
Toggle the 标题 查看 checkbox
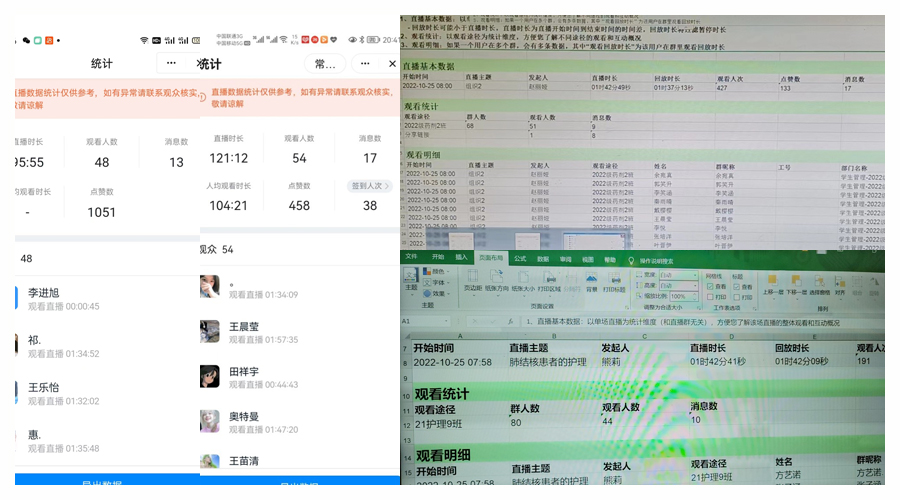tap(736, 286)
